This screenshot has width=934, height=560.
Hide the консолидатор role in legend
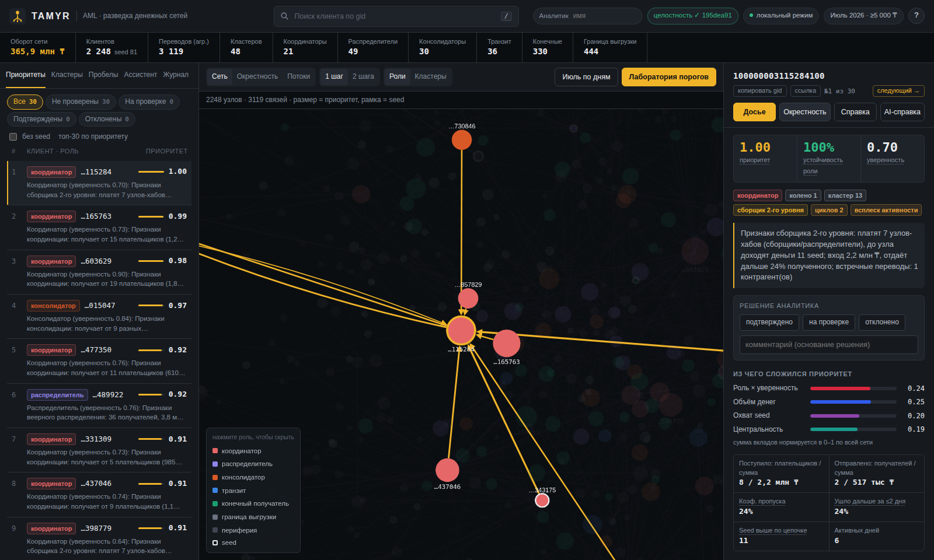click(239, 477)
